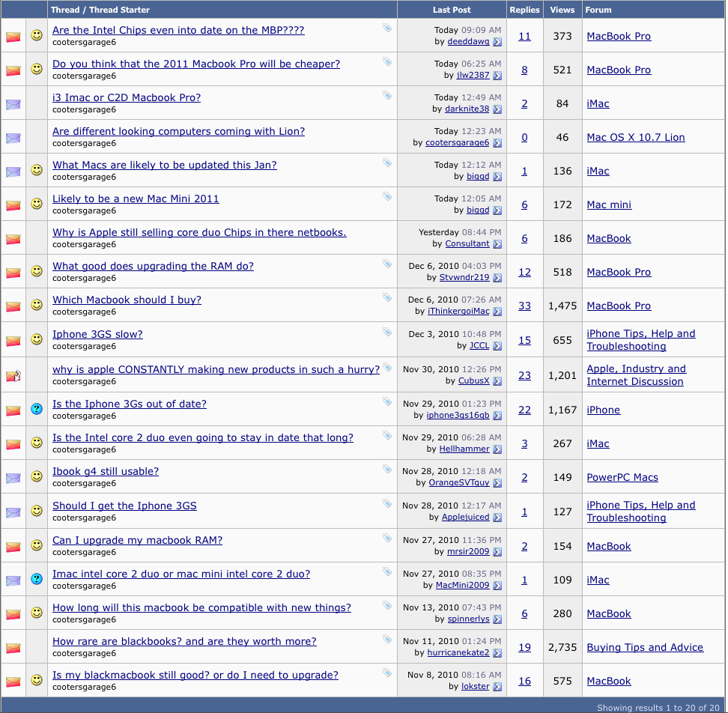Open thread 'Should I get the Iphone 3GS'
Screen dimensions: 728x713
click(124, 506)
